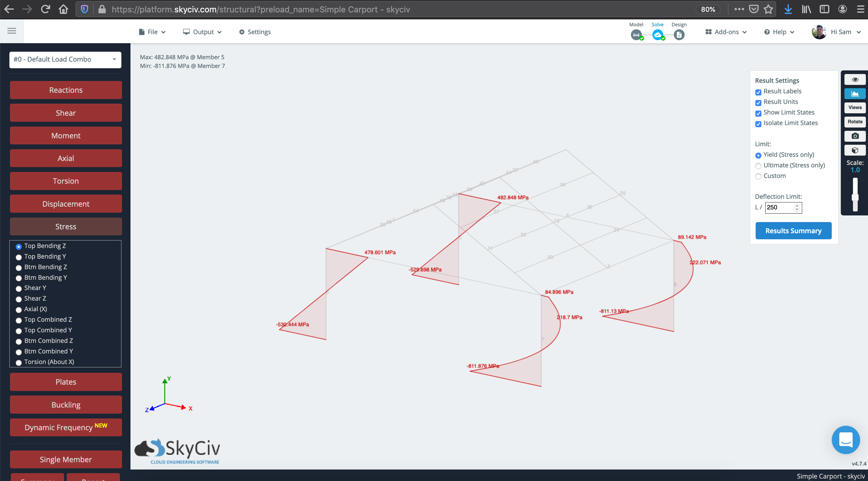The width and height of the screenshot is (868, 481).
Task: Click the Stress result type button
Action: 65,226
